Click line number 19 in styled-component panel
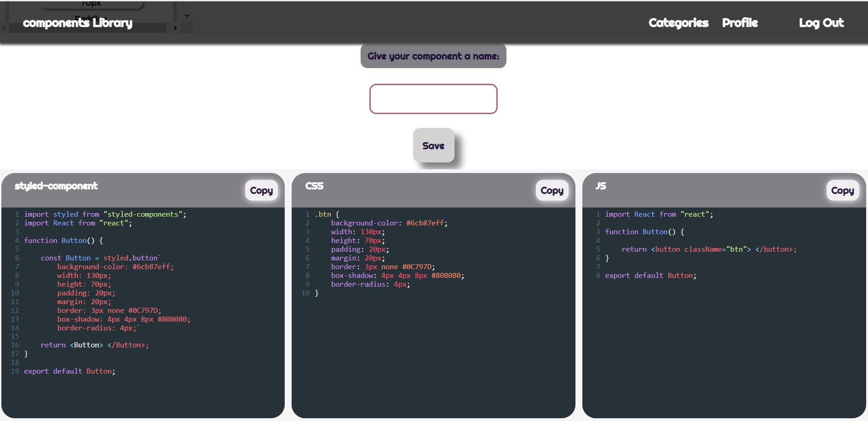Image resolution: width=868 pixels, height=421 pixels. pos(15,371)
